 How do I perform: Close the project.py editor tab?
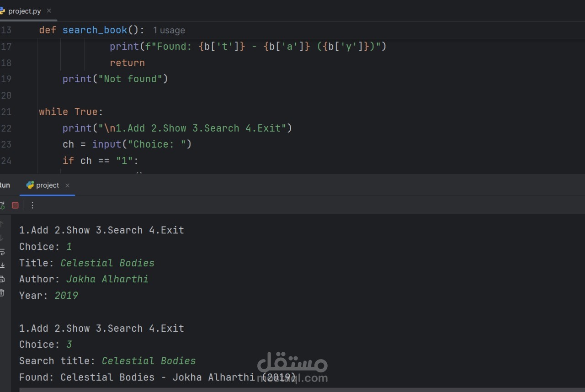point(49,11)
